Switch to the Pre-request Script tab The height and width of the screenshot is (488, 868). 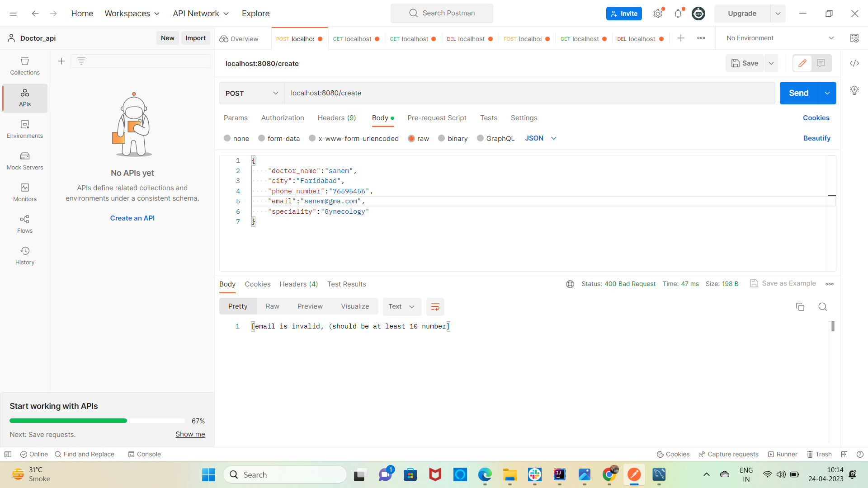coord(437,118)
